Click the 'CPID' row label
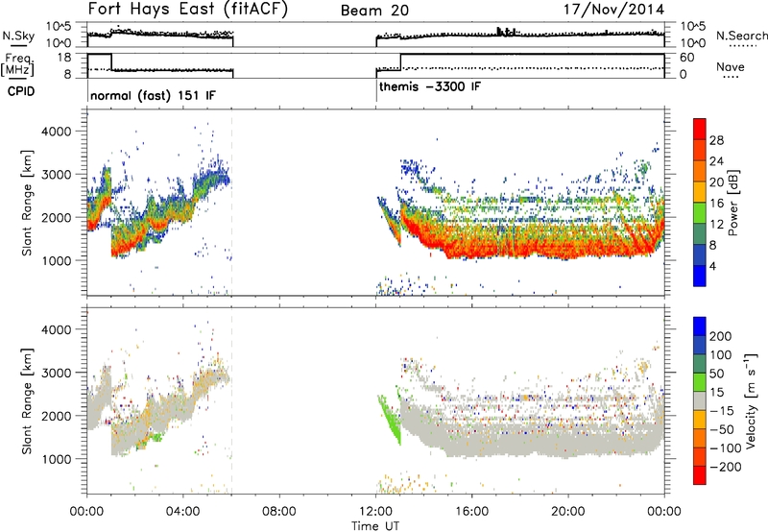The image size is (768, 532). [x=21, y=91]
